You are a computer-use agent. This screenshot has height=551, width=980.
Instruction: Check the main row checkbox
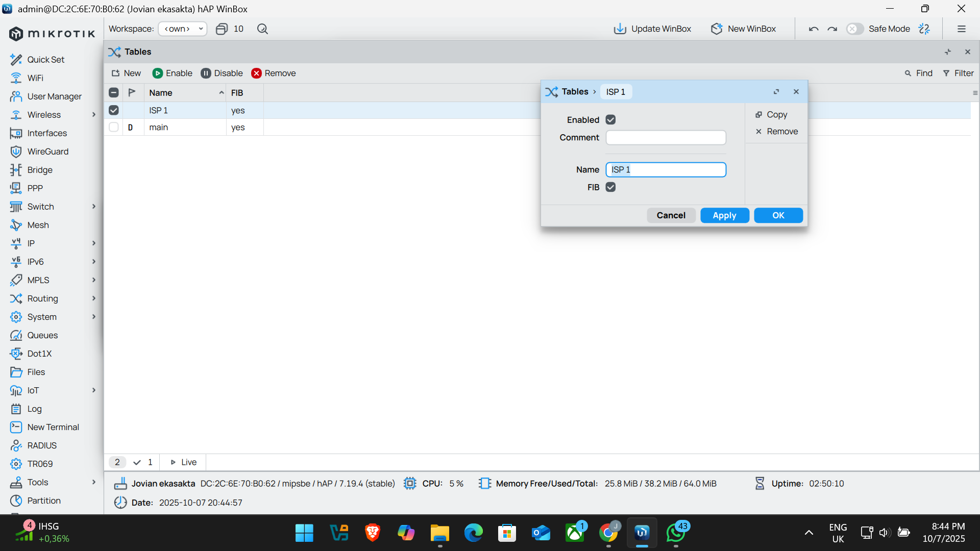pos(114,127)
